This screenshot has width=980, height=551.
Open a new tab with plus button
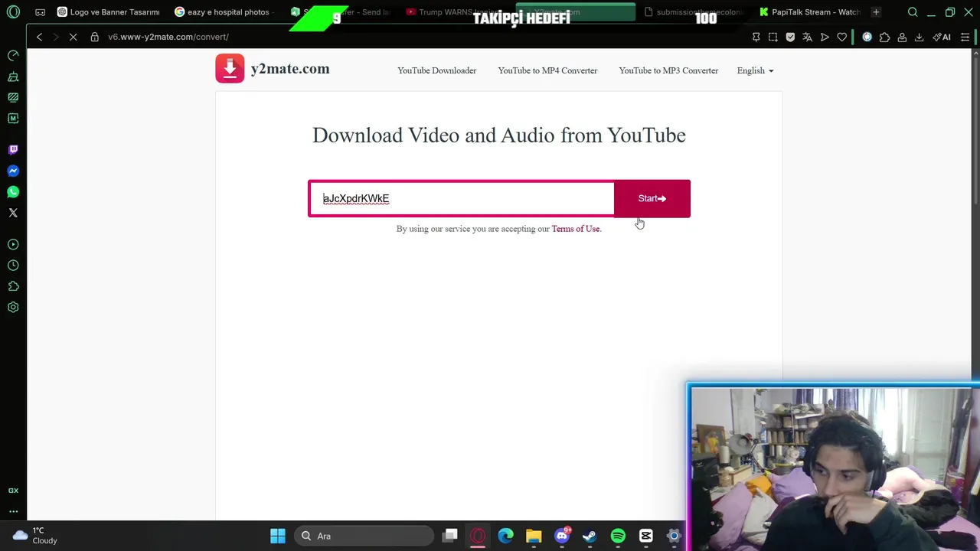(x=876, y=12)
